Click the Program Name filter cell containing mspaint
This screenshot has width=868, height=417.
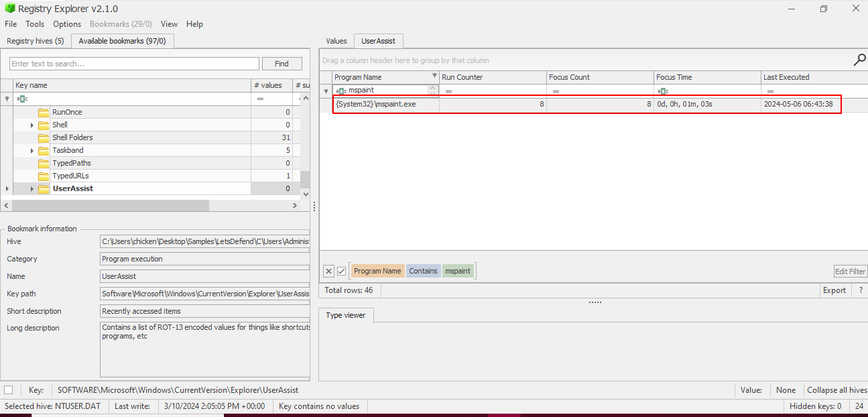385,91
